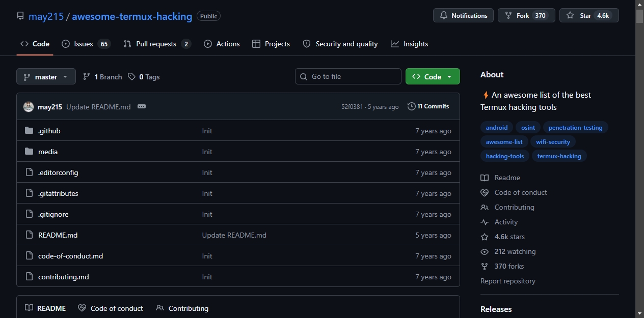Open the 11 Commits link
Image resolution: width=644 pixels, height=318 pixels.
point(428,106)
